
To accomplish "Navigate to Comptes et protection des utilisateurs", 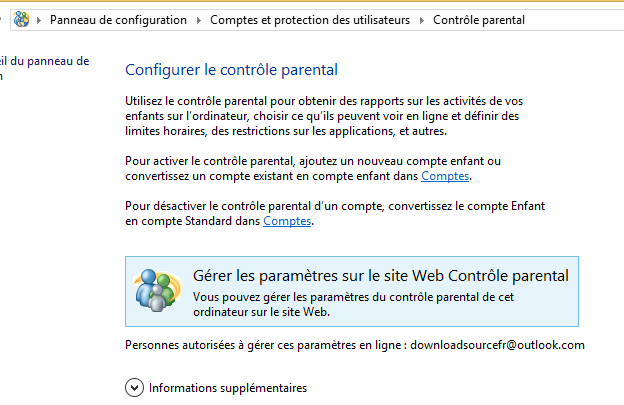I will 310,20.
